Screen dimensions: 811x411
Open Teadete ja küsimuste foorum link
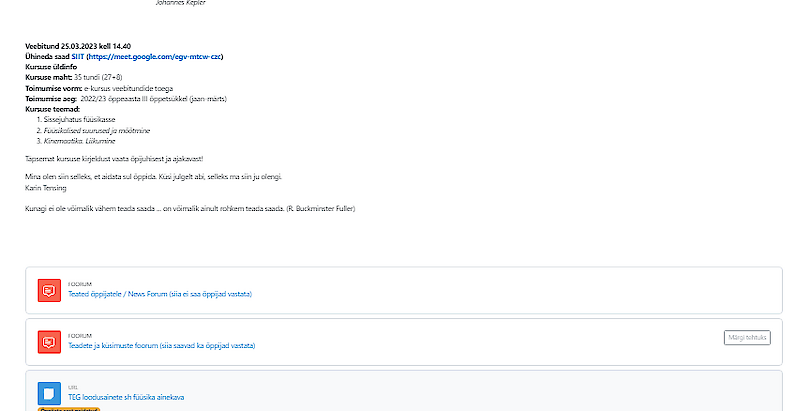161,346
